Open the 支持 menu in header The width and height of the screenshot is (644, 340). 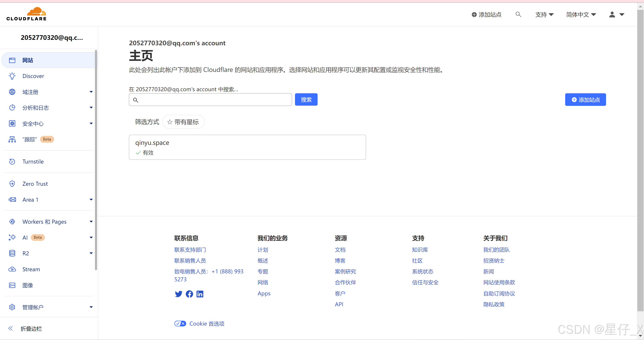[x=544, y=14]
